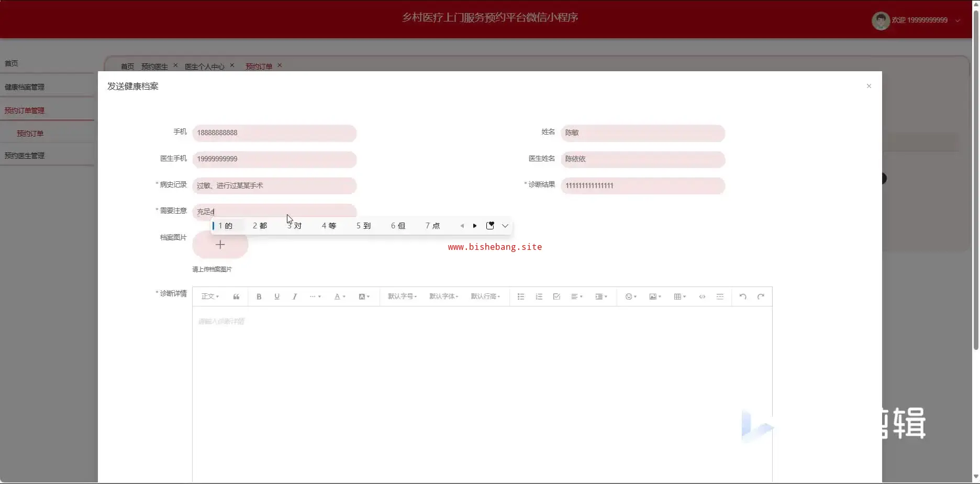The image size is (980, 484).
Task: Insert a todo checkbox list
Action: (x=556, y=296)
